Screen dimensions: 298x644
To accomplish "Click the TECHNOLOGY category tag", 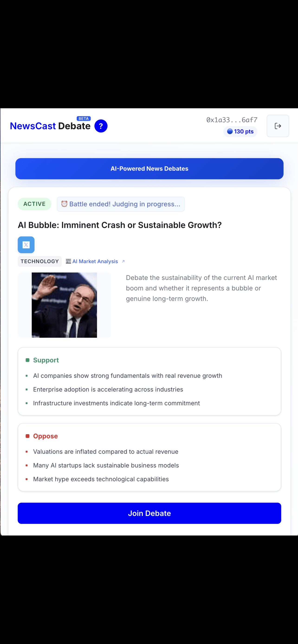I will tap(39, 261).
